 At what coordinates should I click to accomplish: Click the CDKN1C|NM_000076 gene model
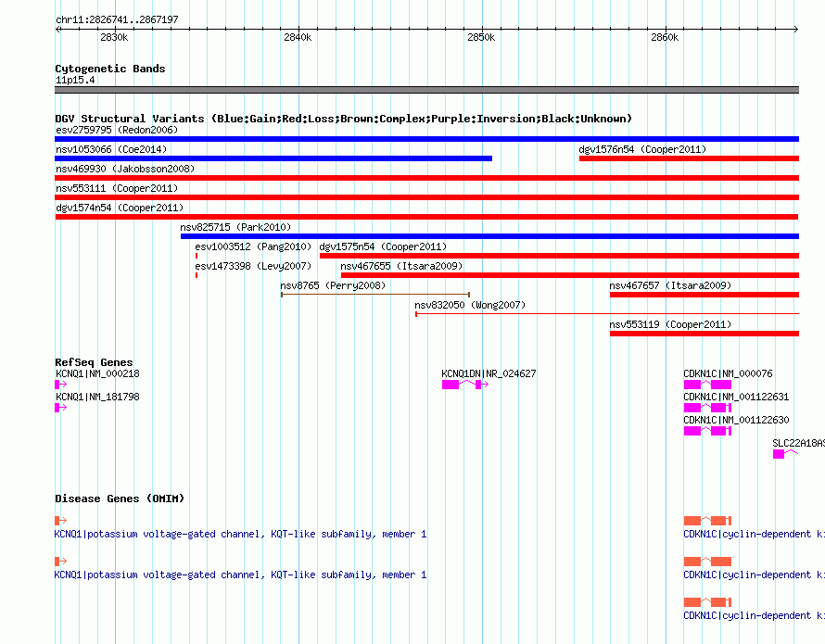click(x=707, y=385)
